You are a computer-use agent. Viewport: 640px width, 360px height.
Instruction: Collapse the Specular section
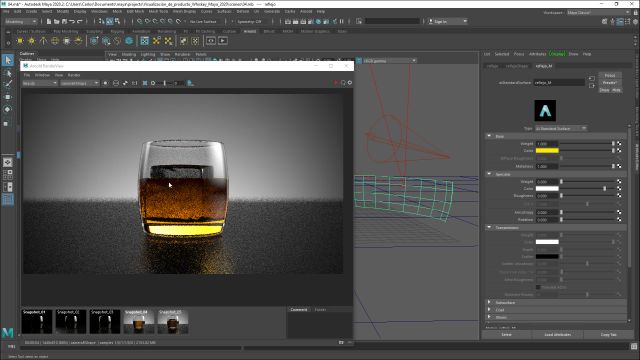click(489, 174)
